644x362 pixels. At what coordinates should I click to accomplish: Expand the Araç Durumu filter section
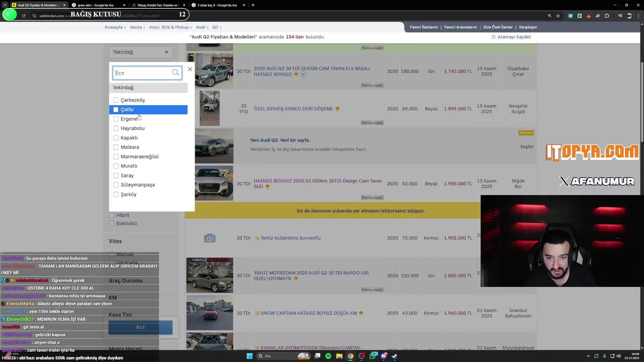[126, 281]
